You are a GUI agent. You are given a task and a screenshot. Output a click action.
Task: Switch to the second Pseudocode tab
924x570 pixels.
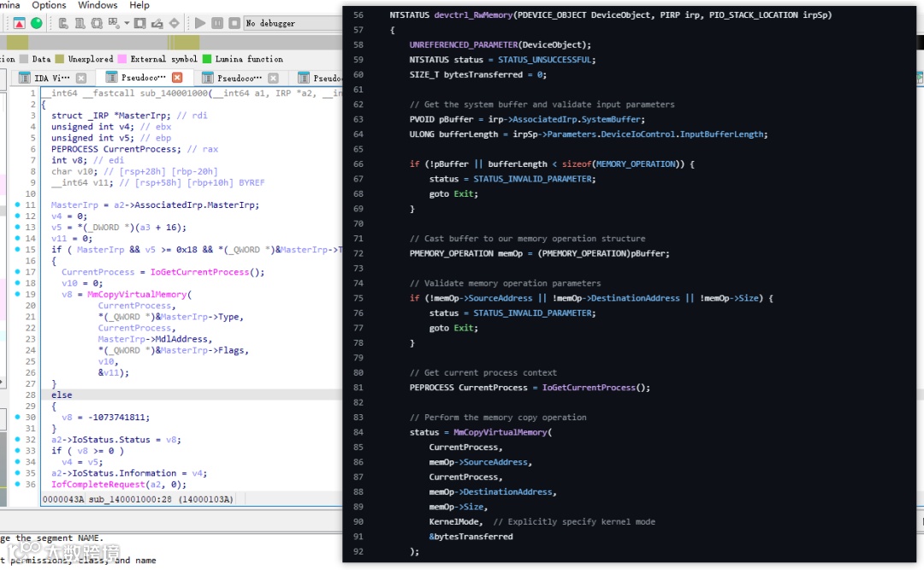[240, 78]
